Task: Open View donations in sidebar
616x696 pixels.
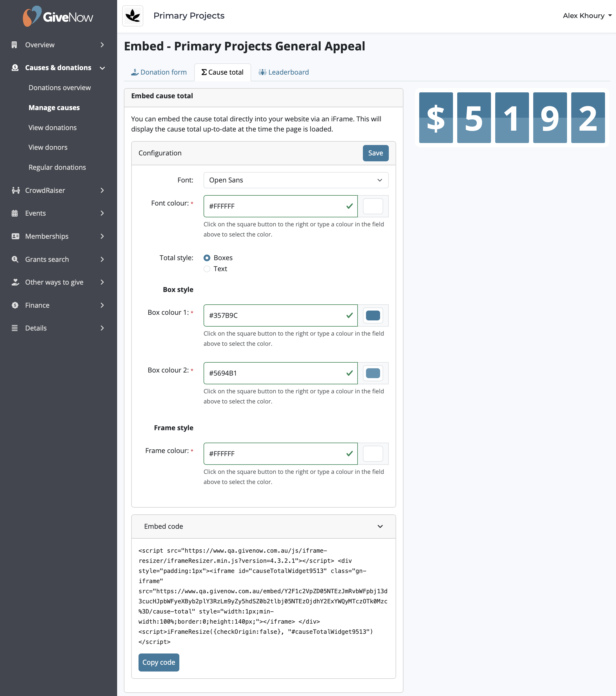Action: point(52,128)
